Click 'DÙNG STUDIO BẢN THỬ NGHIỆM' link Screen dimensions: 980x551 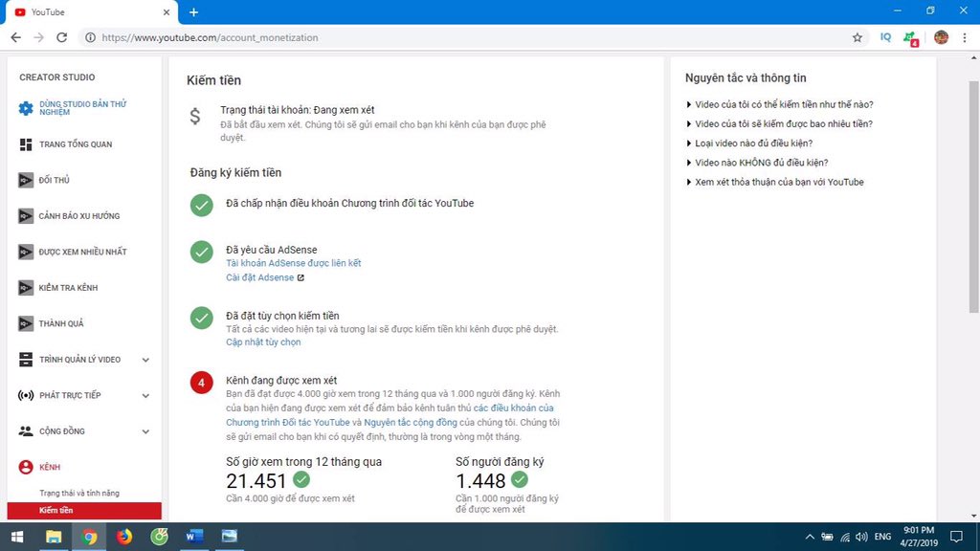point(83,108)
